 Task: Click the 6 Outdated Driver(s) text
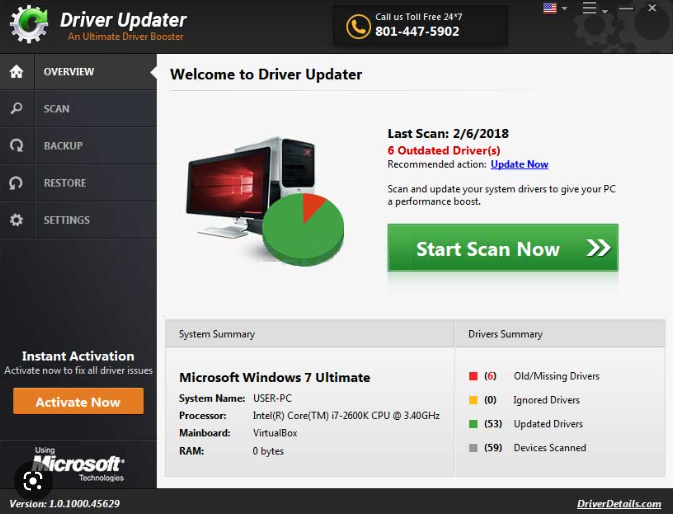coord(444,151)
